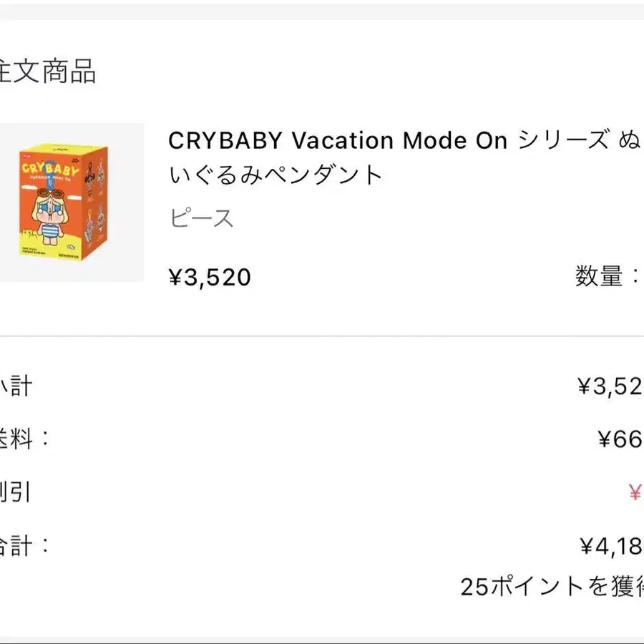The height and width of the screenshot is (644, 644).
Task: Click the order total amount
Action: (612, 547)
